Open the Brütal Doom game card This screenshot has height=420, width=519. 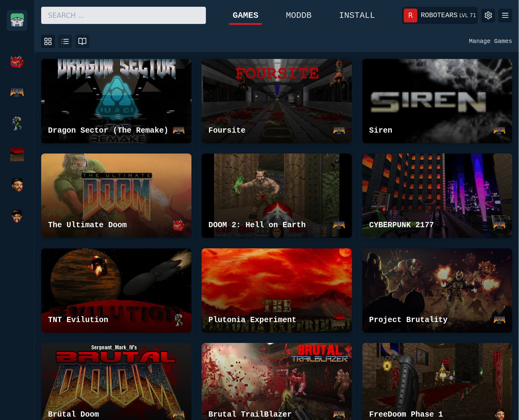click(116, 381)
